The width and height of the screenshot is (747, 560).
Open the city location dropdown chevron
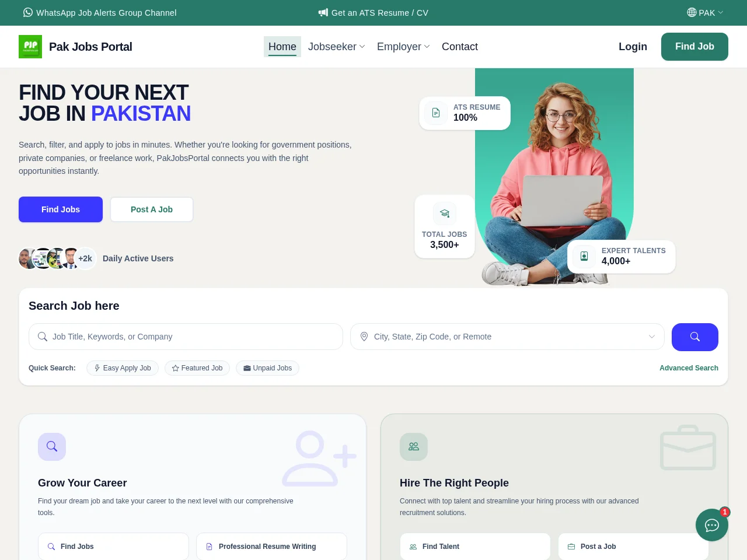(652, 337)
